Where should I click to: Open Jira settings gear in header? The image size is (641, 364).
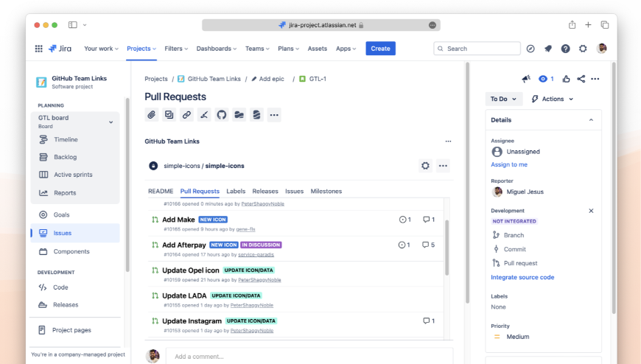pyautogui.click(x=583, y=49)
